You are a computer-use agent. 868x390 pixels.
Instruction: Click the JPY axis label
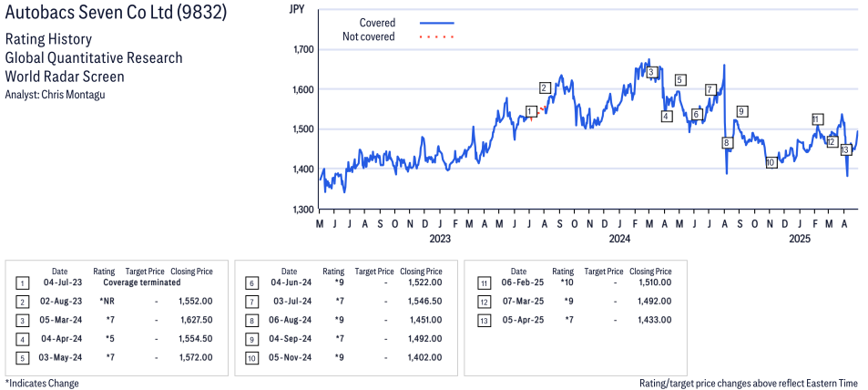[299, 9]
